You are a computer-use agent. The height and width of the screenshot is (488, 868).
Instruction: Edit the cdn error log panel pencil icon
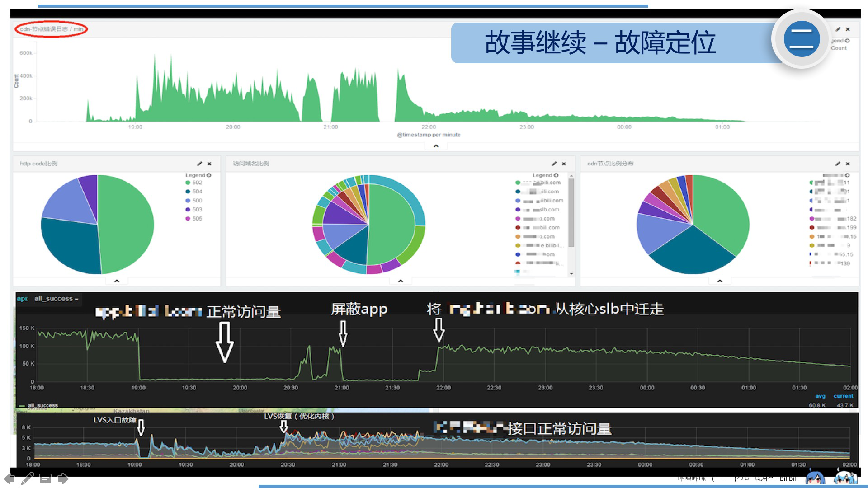[838, 29]
